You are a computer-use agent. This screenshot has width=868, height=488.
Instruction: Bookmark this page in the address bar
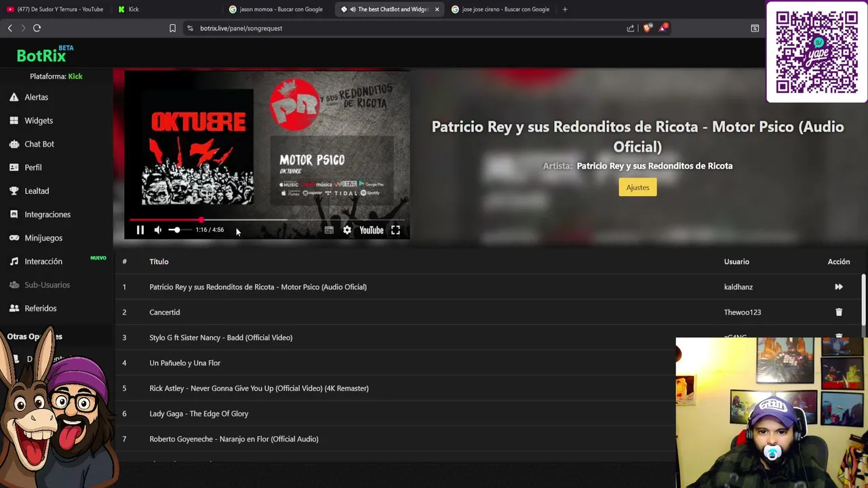point(172,28)
